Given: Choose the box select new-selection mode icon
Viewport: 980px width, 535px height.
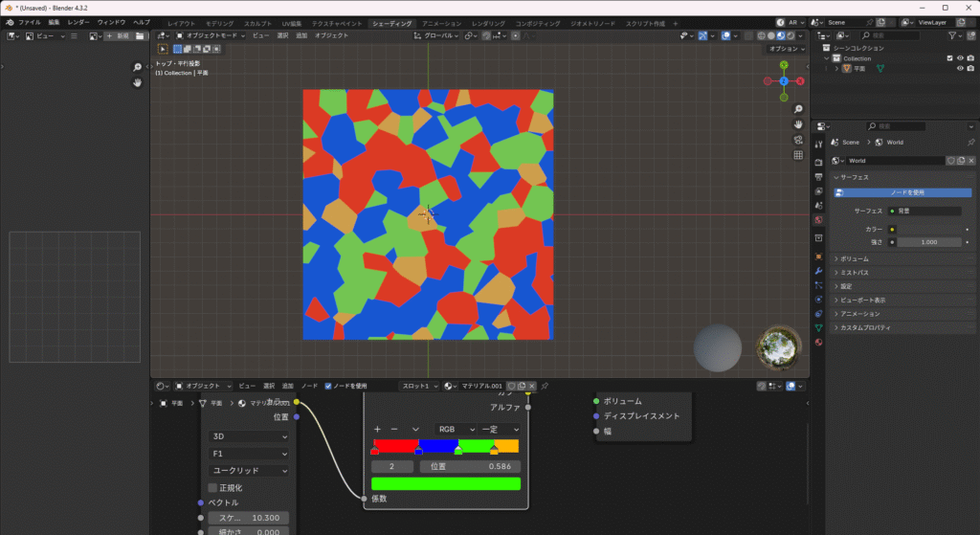Looking at the screenshot, I should click(x=177, y=49).
